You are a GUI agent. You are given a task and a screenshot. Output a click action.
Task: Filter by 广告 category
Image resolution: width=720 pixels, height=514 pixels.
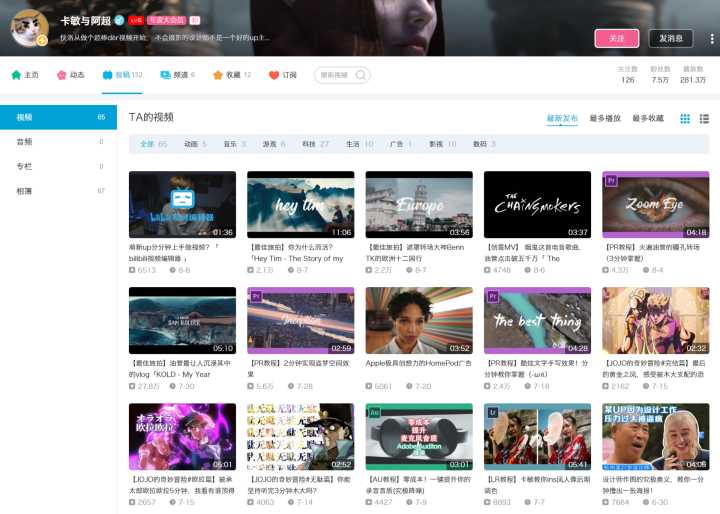(x=401, y=144)
